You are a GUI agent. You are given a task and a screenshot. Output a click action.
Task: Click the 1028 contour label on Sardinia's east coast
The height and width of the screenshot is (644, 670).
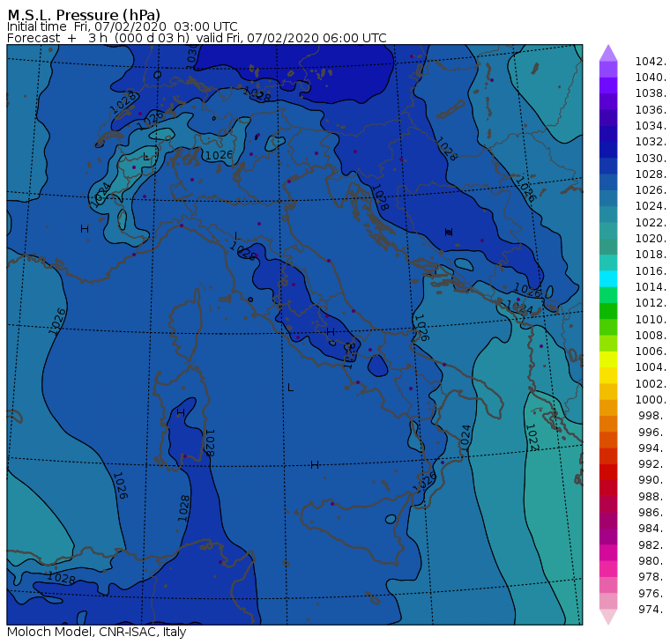[210, 443]
